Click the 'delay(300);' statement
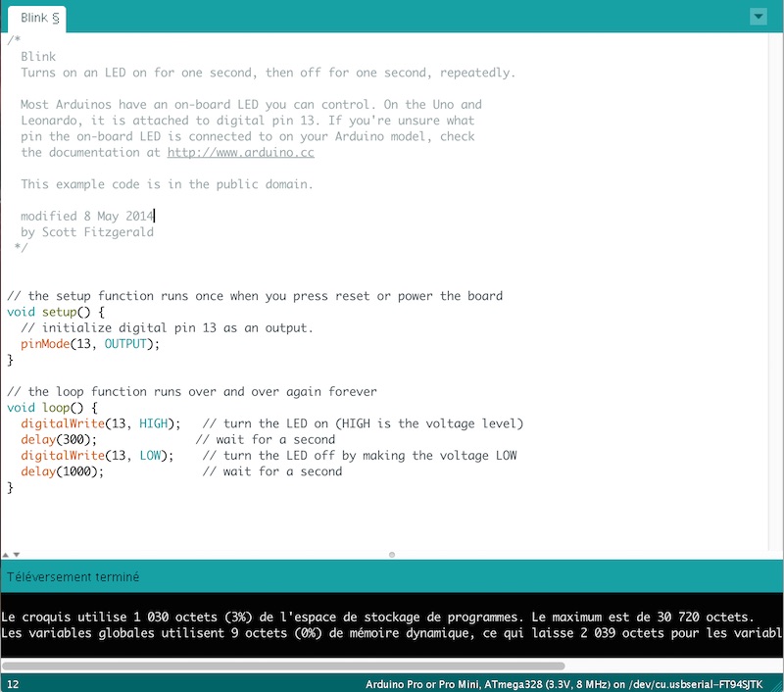 pos(59,439)
